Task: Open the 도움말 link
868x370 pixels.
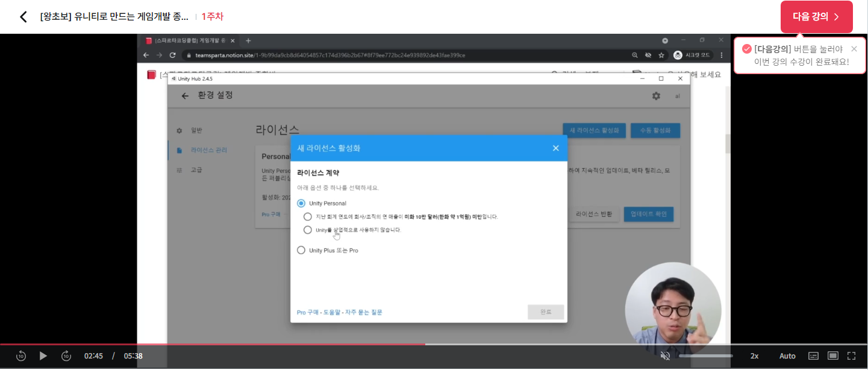Action: [332, 312]
